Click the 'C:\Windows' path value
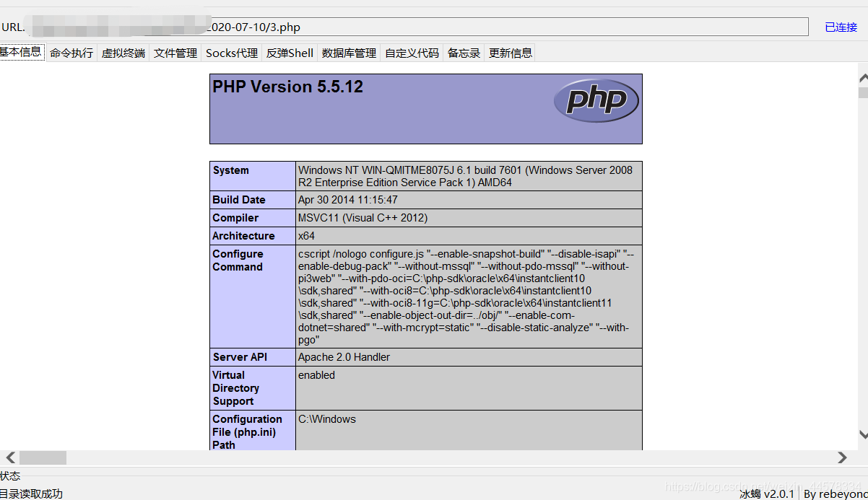The width and height of the screenshot is (868, 500). tap(327, 419)
